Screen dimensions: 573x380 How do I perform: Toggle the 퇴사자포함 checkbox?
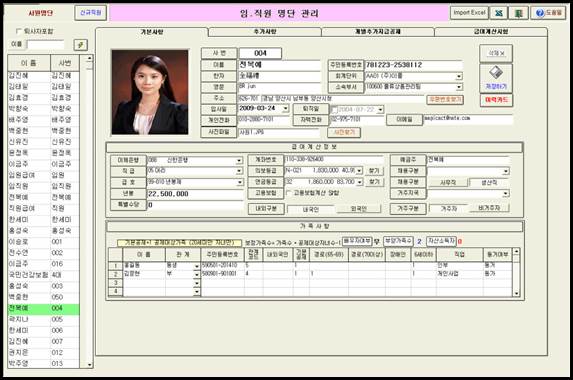[x=19, y=31]
